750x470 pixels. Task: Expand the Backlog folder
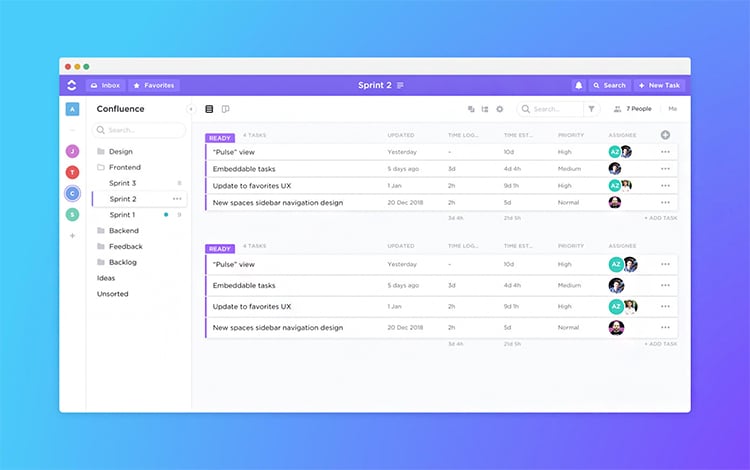point(117,262)
